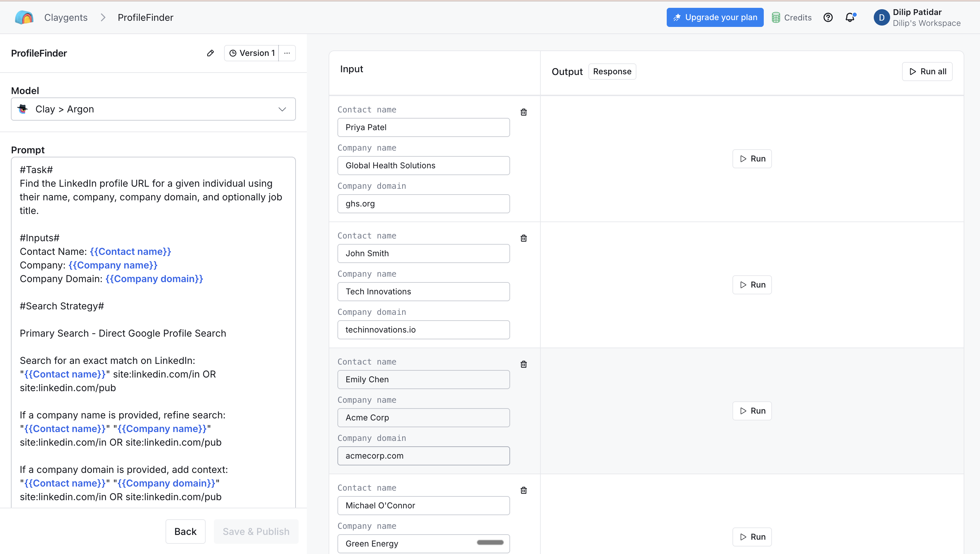
Task: Click Upgrade your plan button
Action: click(x=715, y=17)
